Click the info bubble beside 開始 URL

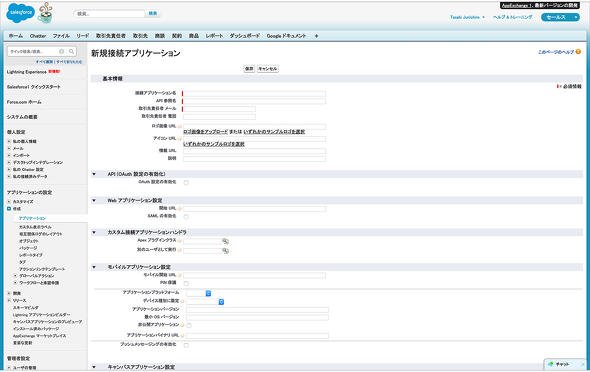[x=180, y=208]
